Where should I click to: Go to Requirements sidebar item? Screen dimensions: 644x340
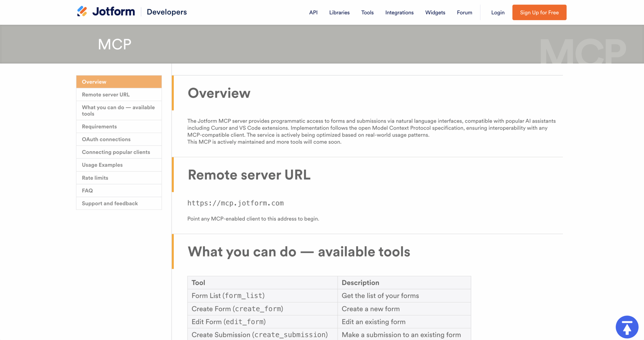(x=119, y=127)
